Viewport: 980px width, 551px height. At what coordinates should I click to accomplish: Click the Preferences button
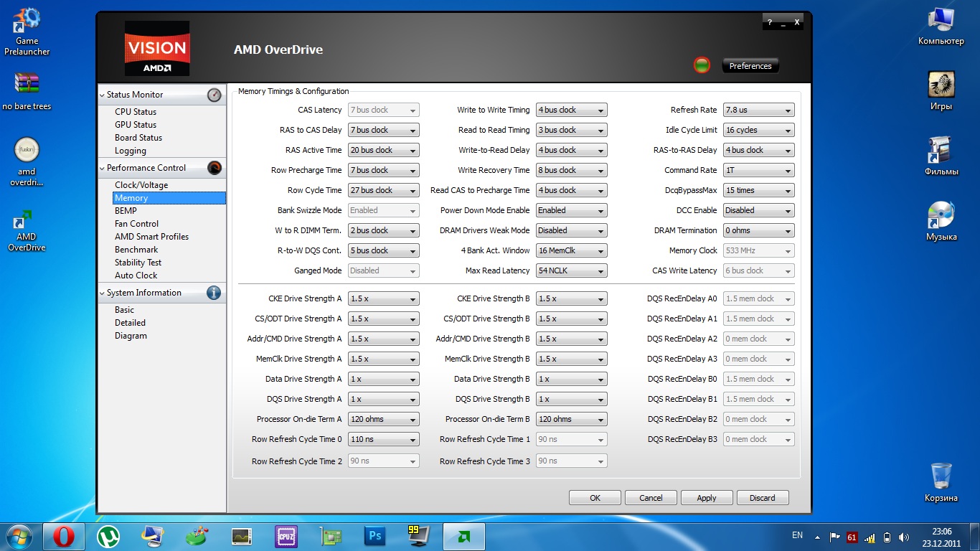click(750, 66)
